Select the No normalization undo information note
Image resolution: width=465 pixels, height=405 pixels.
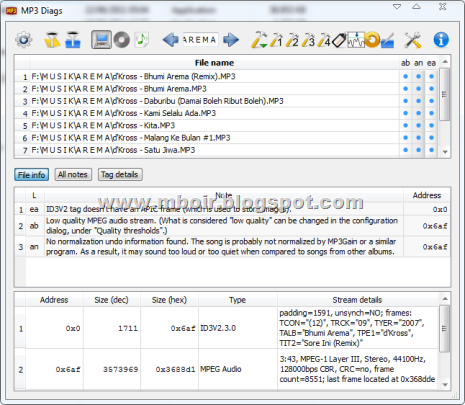pyautogui.click(x=224, y=247)
